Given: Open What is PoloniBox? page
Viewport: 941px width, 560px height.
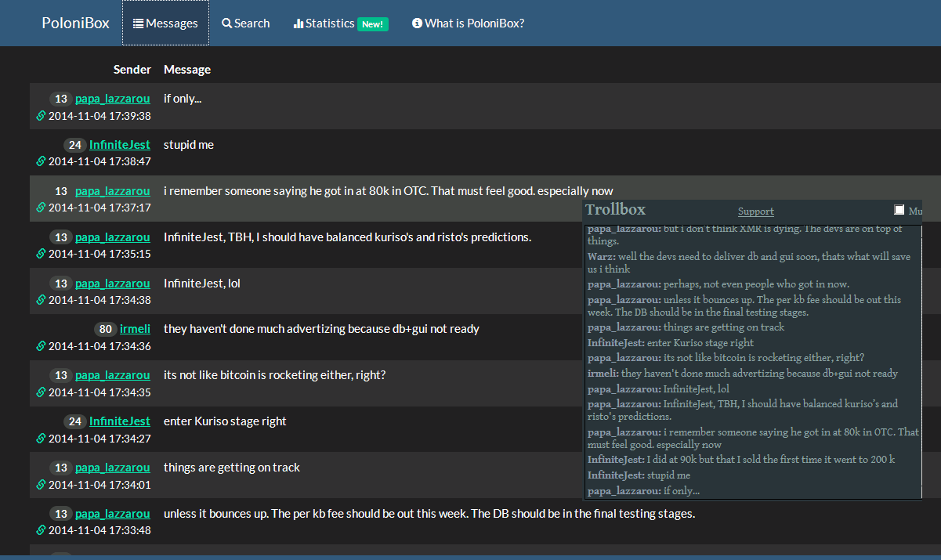Looking at the screenshot, I should (x=468, y=23).
